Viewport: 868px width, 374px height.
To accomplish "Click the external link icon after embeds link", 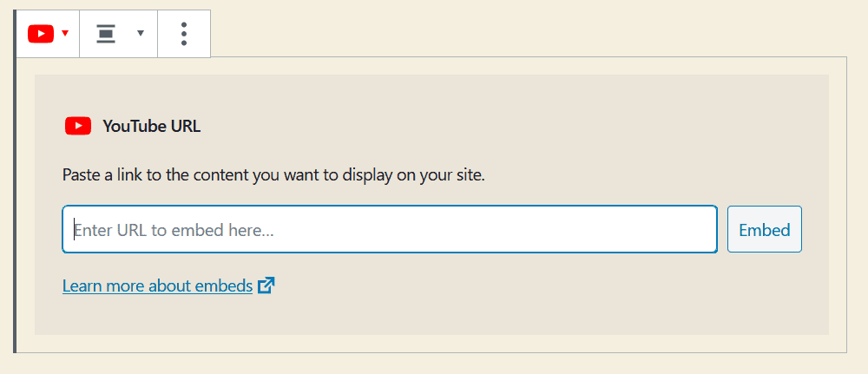I will click(266, 285).
